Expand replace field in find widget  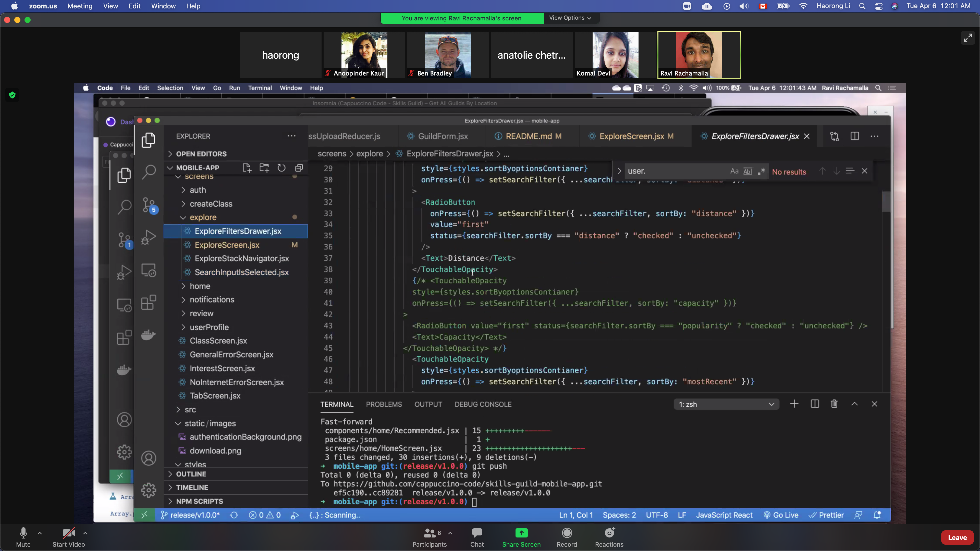[x=619, y=171]
